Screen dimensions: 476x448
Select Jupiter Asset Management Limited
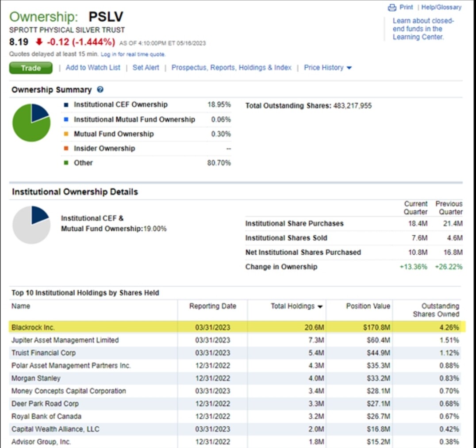point(65,340)
